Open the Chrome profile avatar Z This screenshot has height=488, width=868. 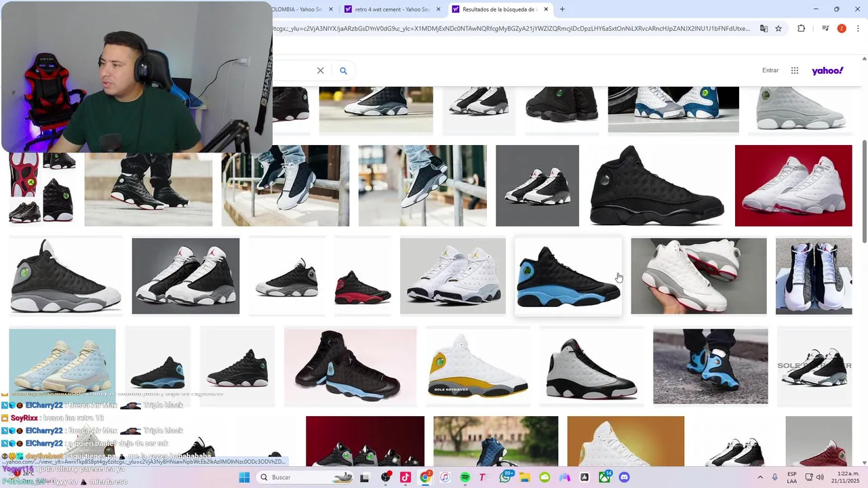[842, 28]
